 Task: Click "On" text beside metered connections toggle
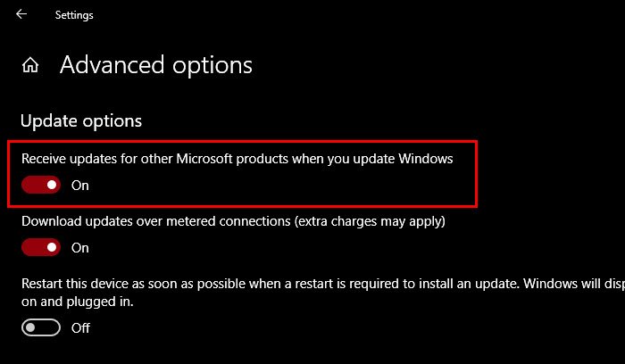tap(80, 248)
